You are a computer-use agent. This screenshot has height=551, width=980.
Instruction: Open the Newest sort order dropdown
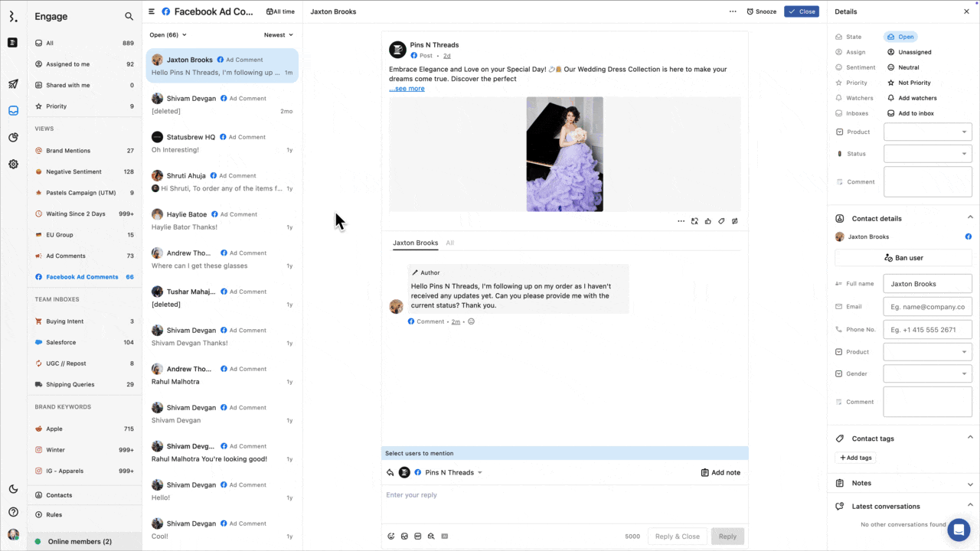pyautogui.click(x=278, y=34)
